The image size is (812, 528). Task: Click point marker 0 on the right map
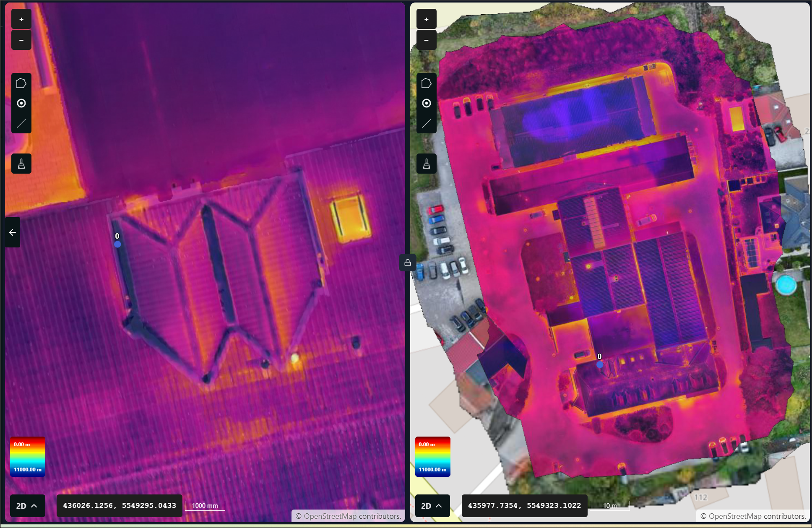tap(600, 365)
